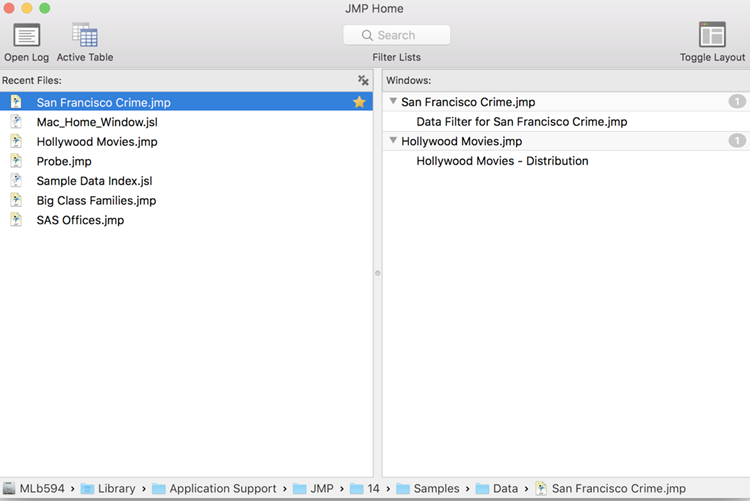
Task: Click Samples folder icon in path bar
Action: coord(403,489)
